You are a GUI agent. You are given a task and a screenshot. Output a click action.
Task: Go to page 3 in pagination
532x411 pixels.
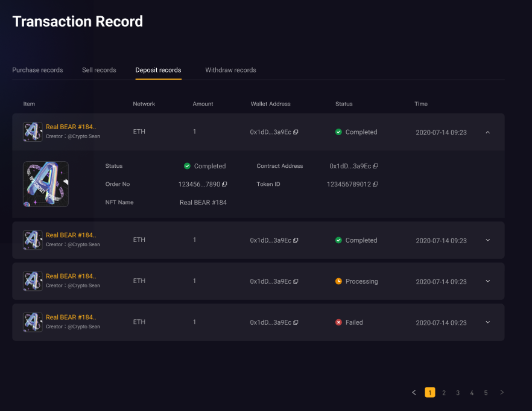coord(458,393)
